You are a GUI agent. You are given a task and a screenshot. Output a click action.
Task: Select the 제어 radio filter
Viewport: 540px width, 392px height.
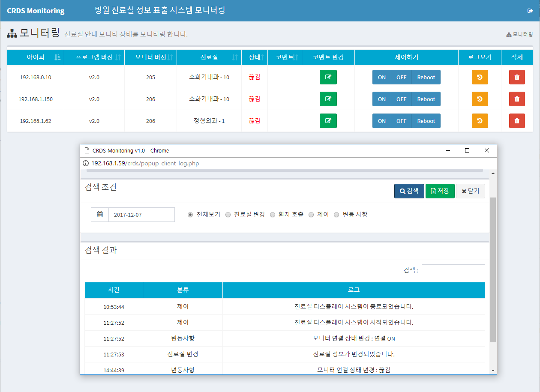(312, 215)
